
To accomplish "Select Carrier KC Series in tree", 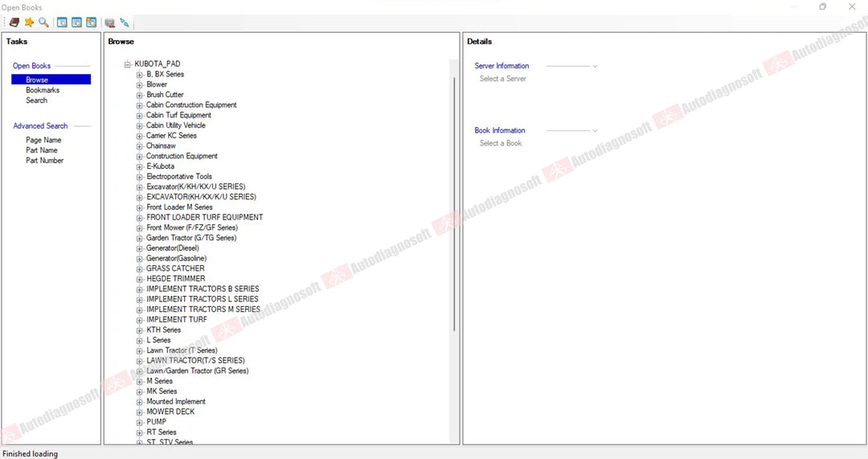I will click(172, 136).
